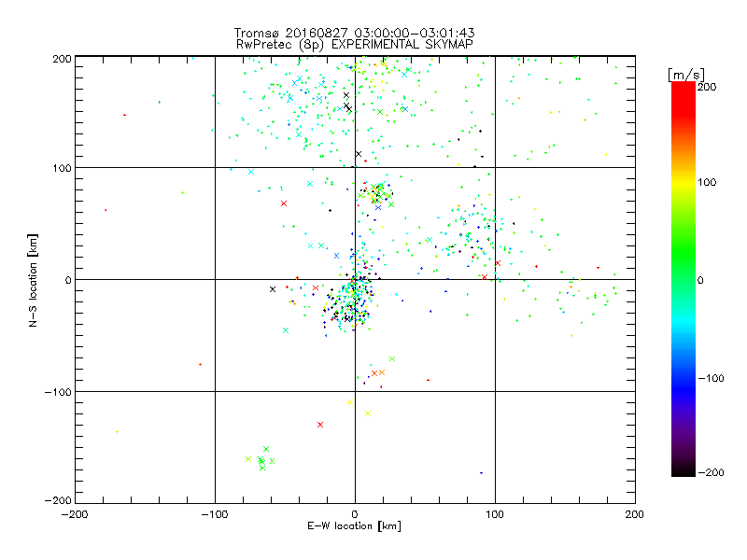This screenshot has width=747, height=560.
Task: Pick the green middle of the velocity colorbar
Action: (684, 258)
